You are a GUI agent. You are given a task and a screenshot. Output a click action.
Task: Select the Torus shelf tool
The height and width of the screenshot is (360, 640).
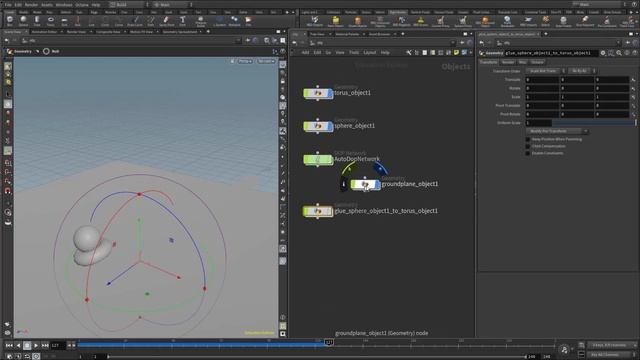[51, 20]
